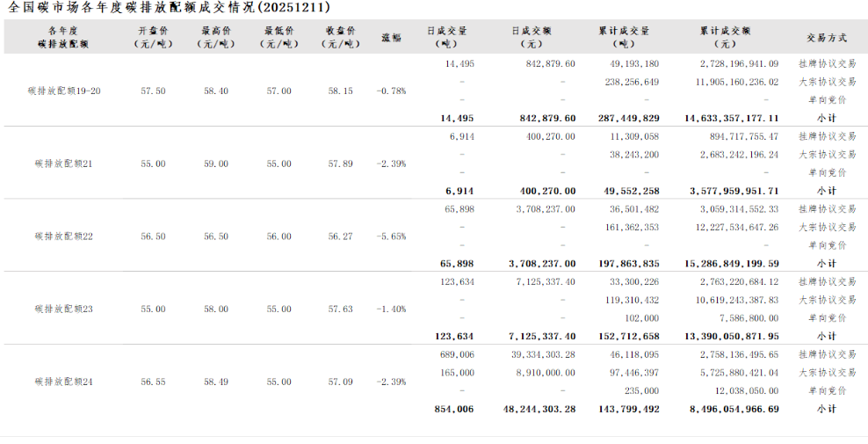The width and height of the screenshot is (868, 444).
Task: Select the 碳排放配额24 row label
Action: [64, 382]
